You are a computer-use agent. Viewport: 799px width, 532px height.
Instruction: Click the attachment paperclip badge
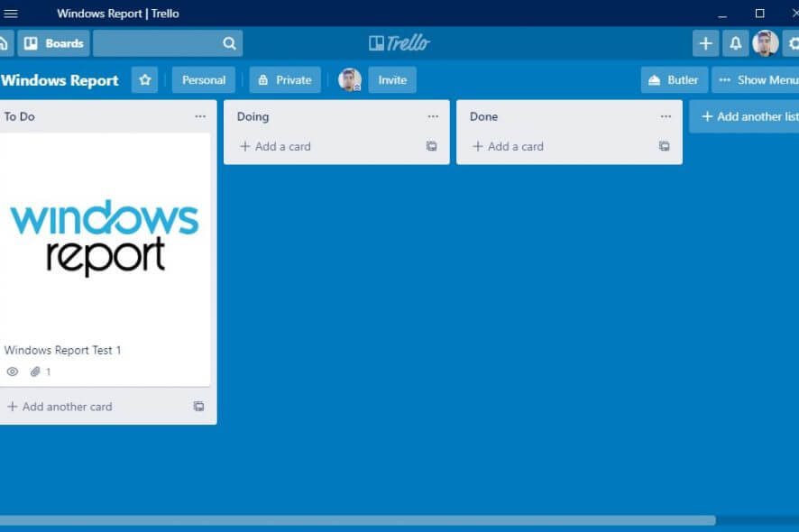(41, 372)
